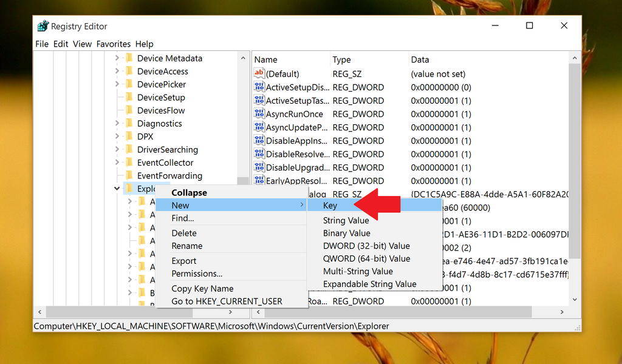Image resolution: width=622 pixels, height=364 pixels.
Task: Click the DeviceAccess folder icon
Action: (129, 72)
